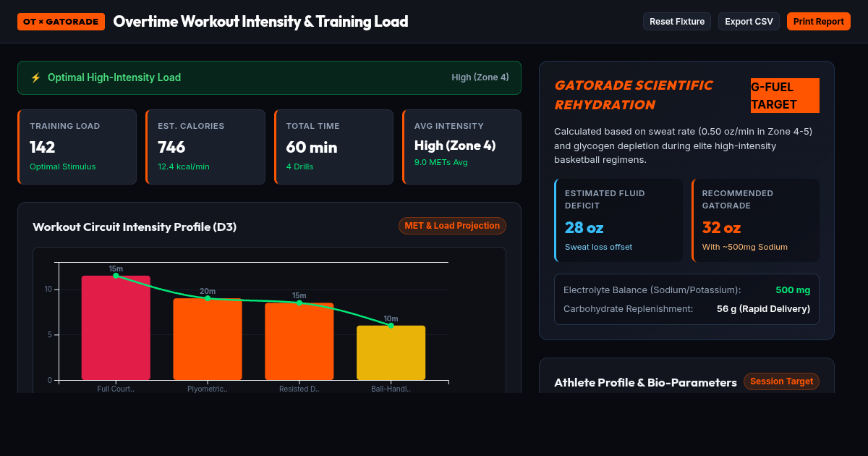
Task: Click the lightning bolt icon in load banner
Action: point(35,77)
